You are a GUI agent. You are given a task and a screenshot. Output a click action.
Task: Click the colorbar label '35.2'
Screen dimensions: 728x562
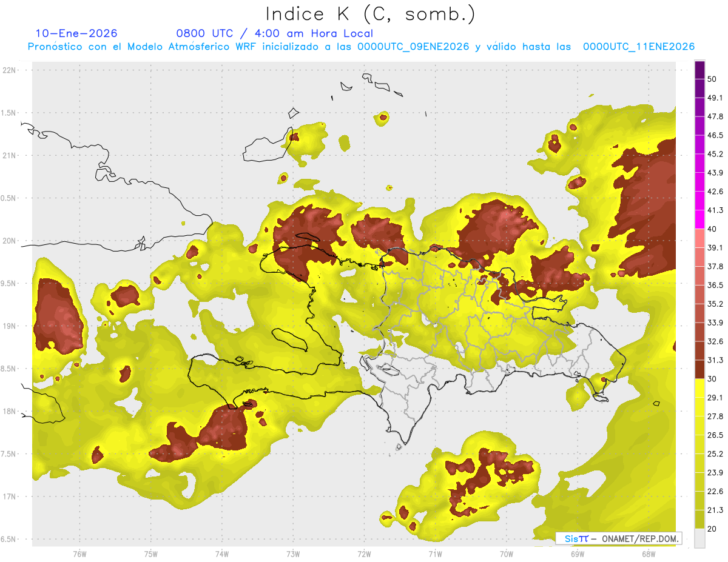tap(715, 304)
